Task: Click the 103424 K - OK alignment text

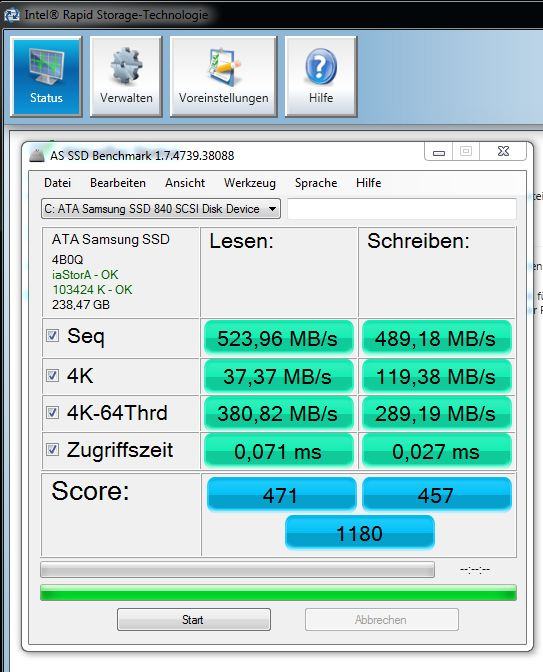Action: [x=92, y=289]
